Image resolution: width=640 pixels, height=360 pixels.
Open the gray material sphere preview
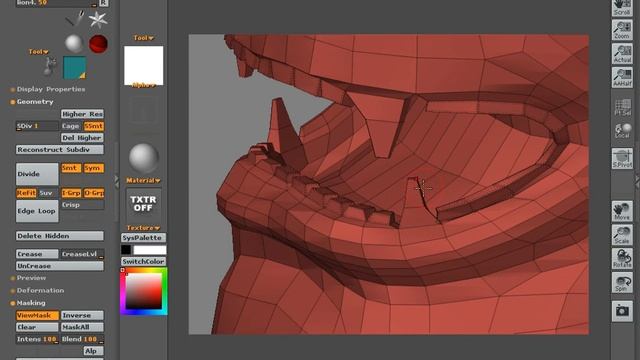pyautogui.click(x=144, y=158)
